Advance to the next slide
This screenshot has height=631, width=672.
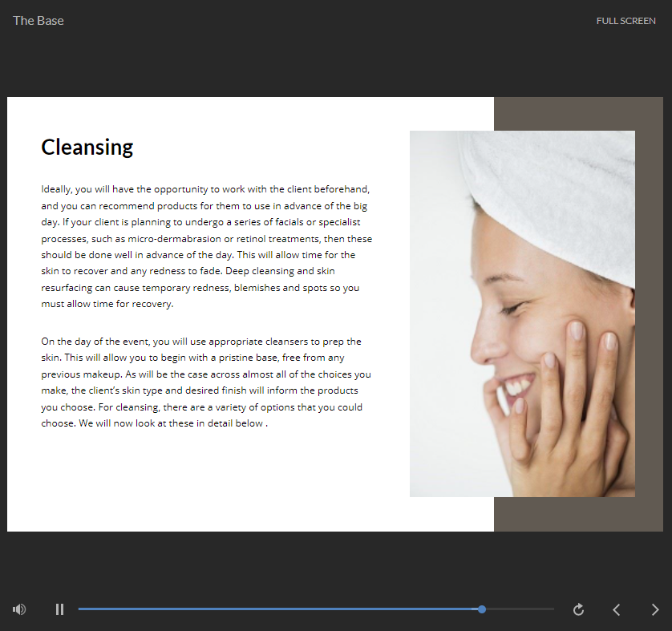pyautogui.click(x=654, y=609)
